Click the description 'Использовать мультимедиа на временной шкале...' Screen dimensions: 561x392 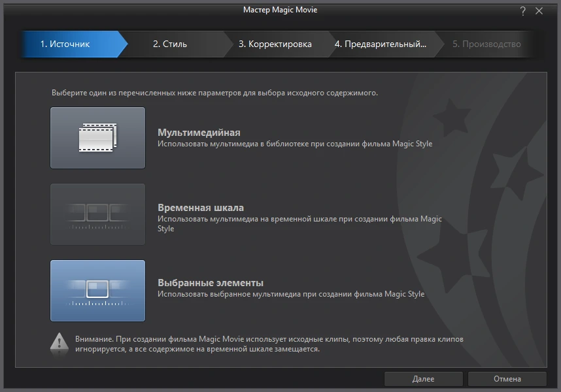[299, 223]
